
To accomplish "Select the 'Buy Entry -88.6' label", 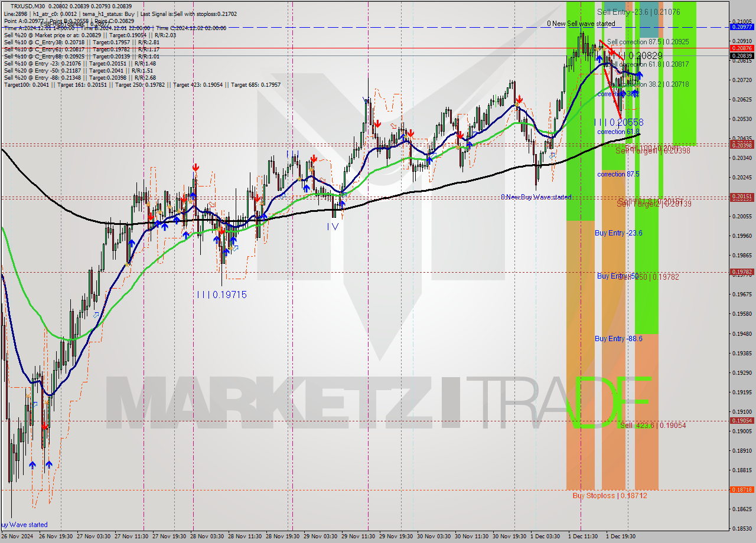I will pos(618,339).
